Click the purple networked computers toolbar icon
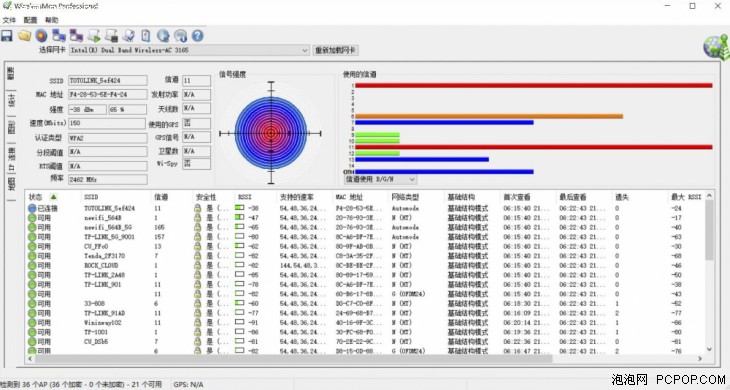This screenshot has height=390, width=730. coord(76,35)
